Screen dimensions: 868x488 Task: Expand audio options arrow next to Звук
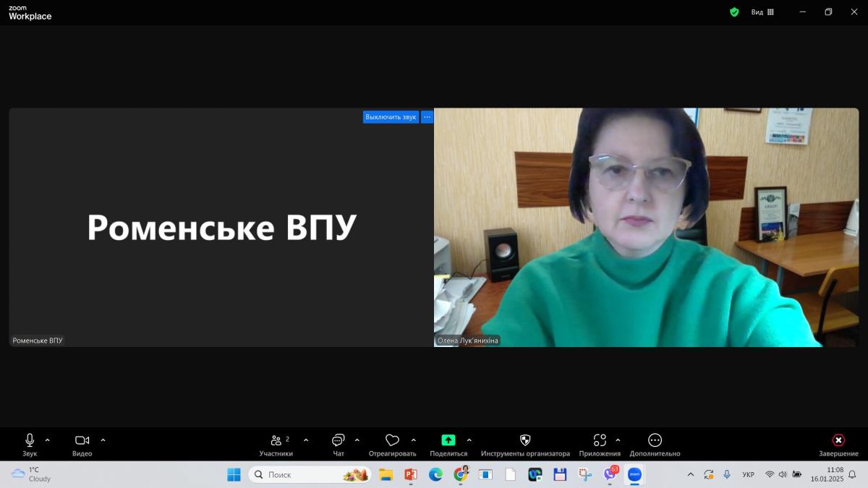coord(48,440)
